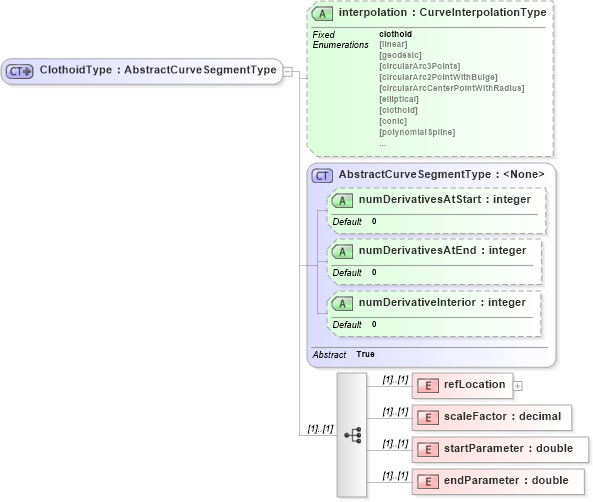Click the sequence compositor icon
Image resolution: width=593 pixels, height=502 pixels.
click(352, 435)
